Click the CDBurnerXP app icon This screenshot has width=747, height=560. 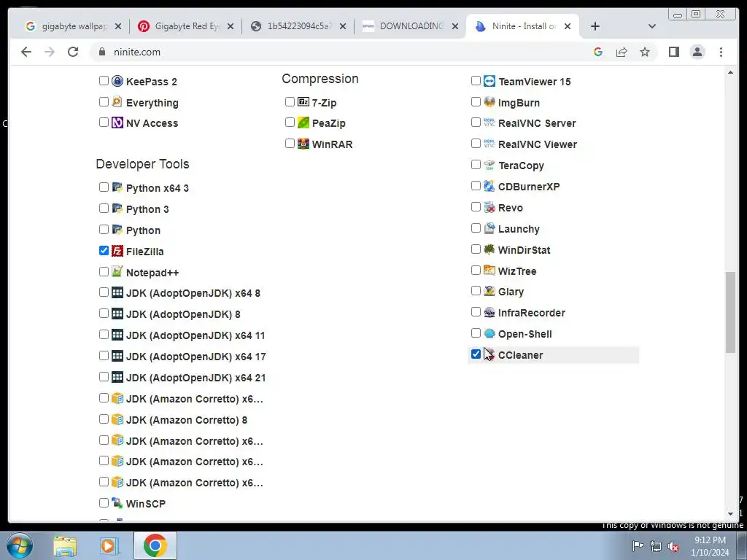[x=489, y=186]
